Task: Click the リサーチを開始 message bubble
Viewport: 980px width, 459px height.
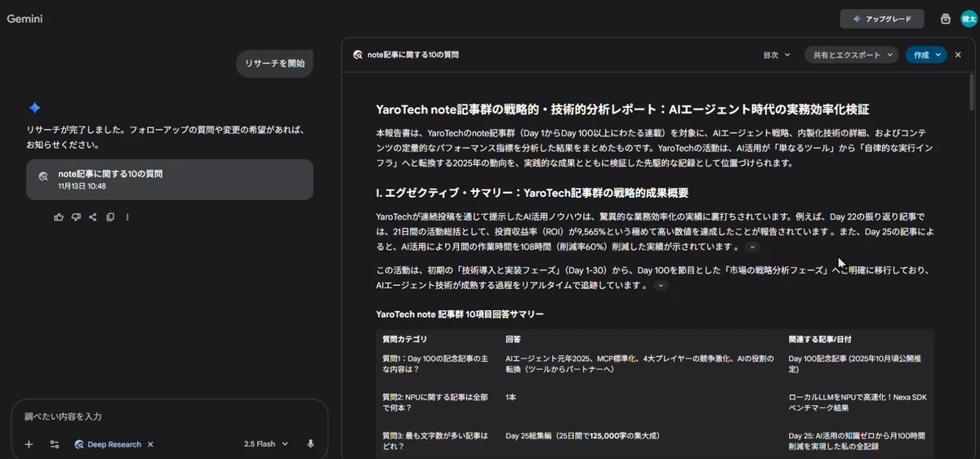Action: coord(274,63)
